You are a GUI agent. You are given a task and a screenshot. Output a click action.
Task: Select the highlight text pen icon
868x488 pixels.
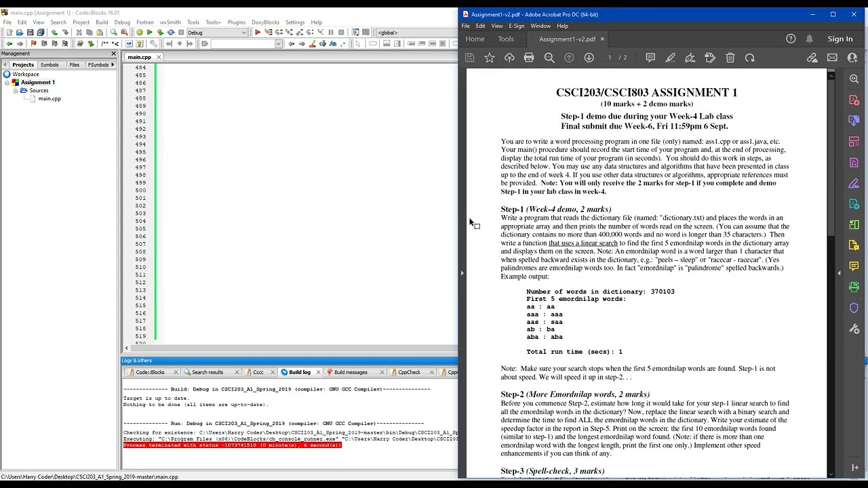click(x=670, y=58)
